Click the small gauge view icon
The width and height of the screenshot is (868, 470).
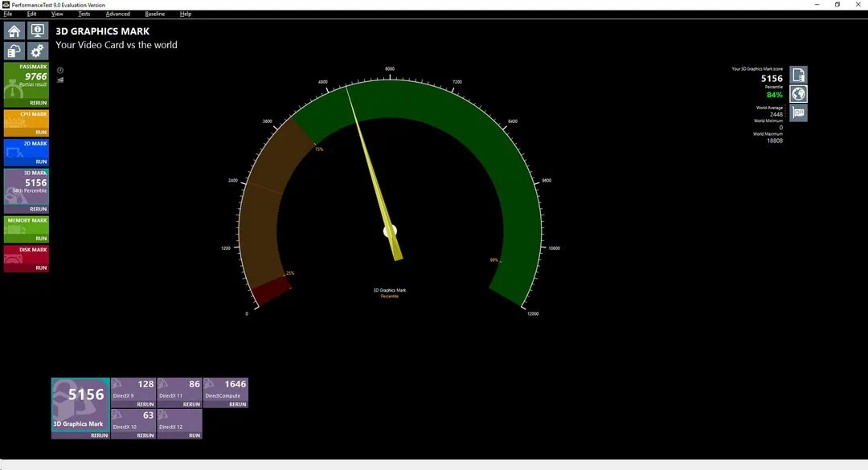tap(60, 70)
